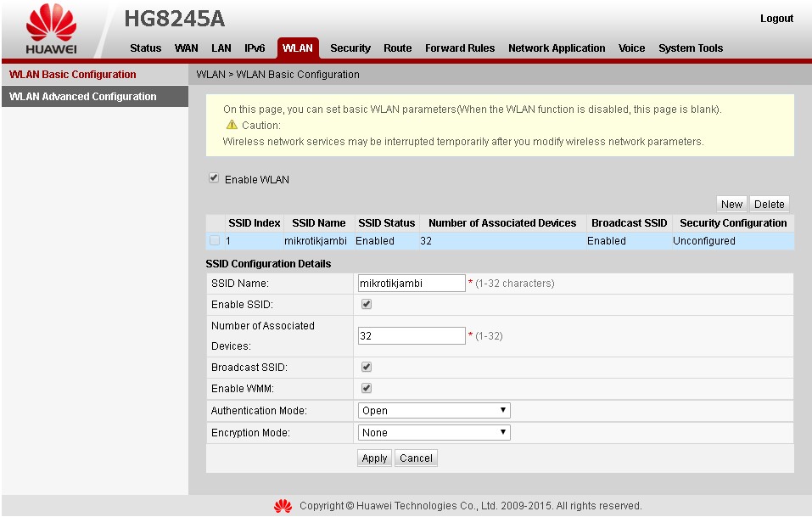Click the SSID Configuration Details heading
The width and height of the screenshot is (812, 517).
pos(268,264)
